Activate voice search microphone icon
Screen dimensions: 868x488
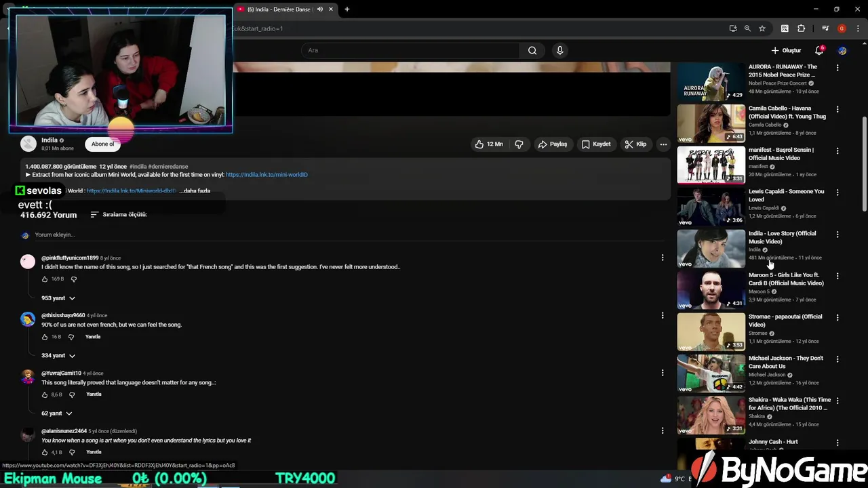(559, 50)
